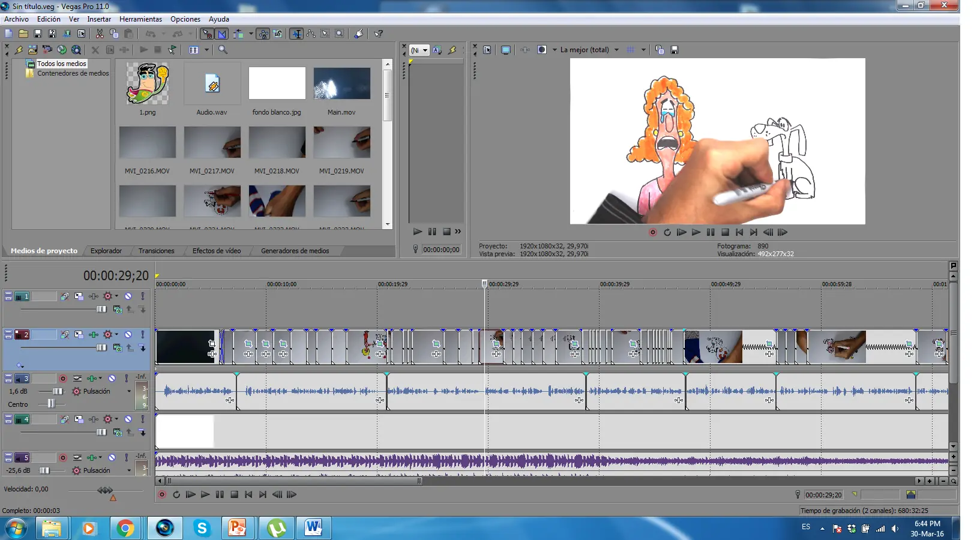This screenshot has width=980, height=540.
Task: Open PowerPoint from the Windows taskbar
Action: pos(238,528)
